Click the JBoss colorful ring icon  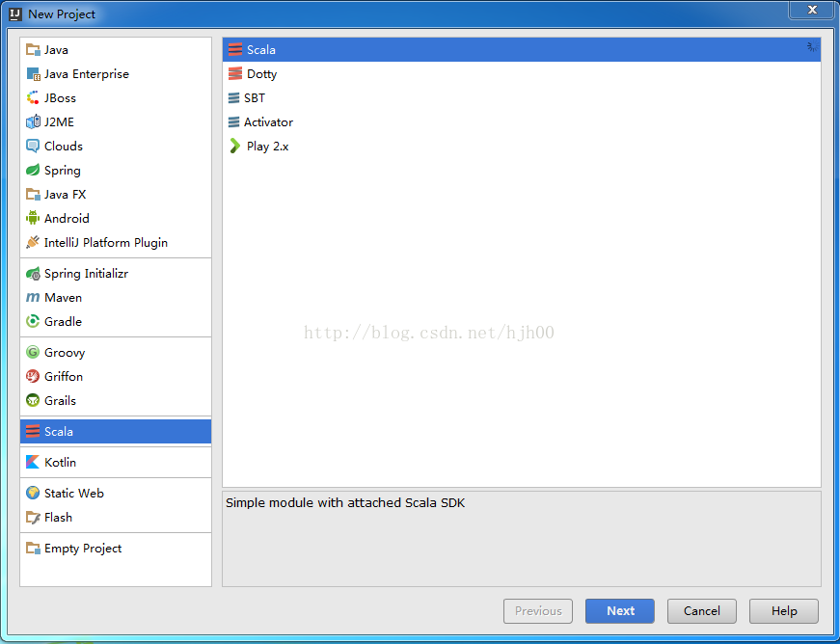[33, 98]
